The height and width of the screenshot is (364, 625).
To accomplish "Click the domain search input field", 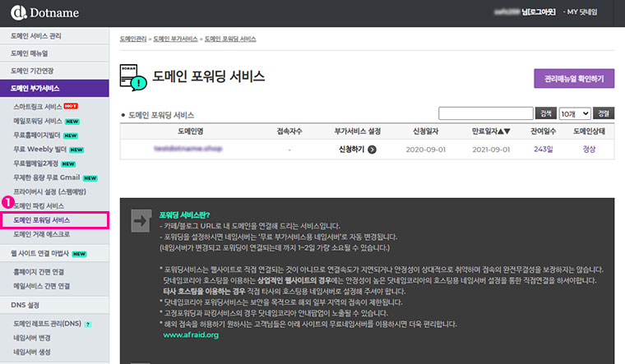I will coord(486,113).
